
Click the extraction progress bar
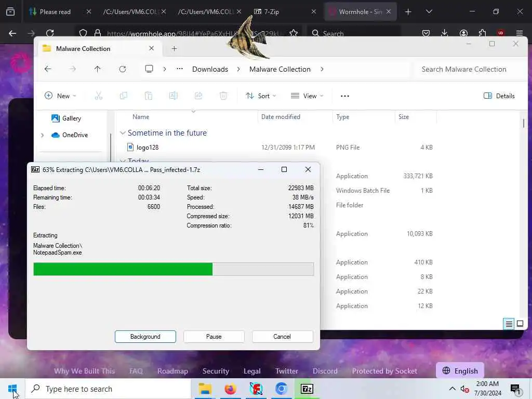[x=174, y=269]
